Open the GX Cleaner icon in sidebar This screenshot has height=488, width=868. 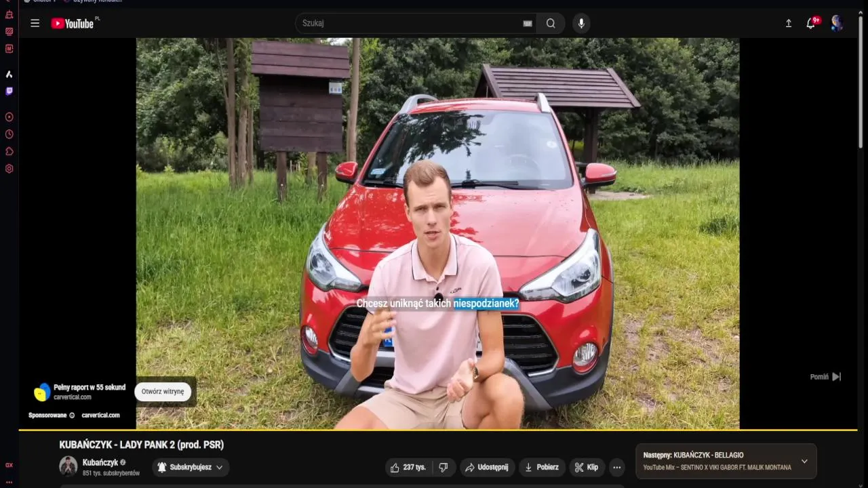click(9, 14)
